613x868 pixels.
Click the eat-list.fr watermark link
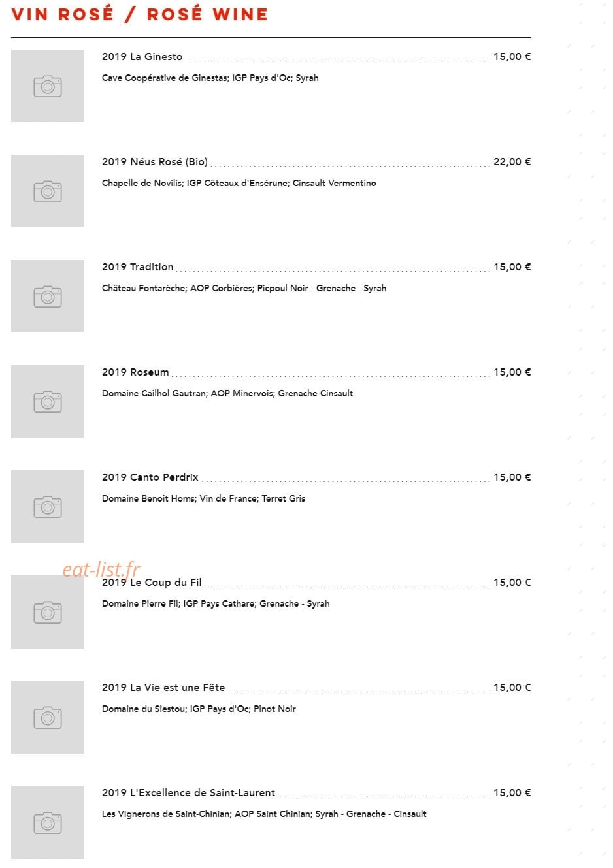click(x=101, y=570)
